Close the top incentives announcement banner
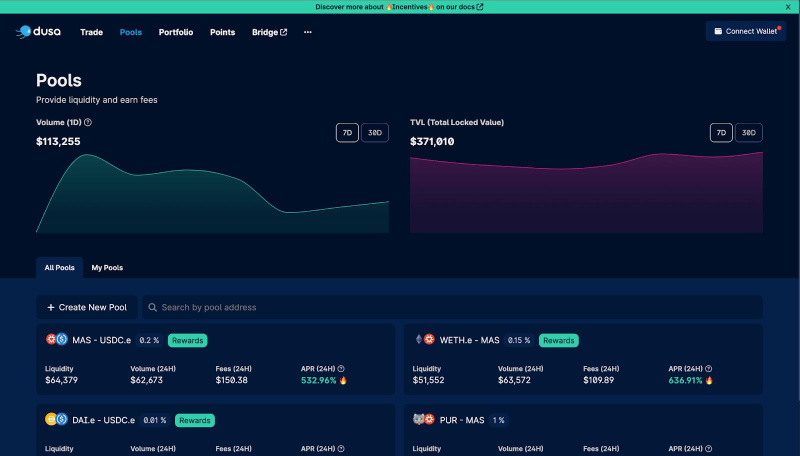The width and height of the screenshot is (800, 456). tap(787, 7)
